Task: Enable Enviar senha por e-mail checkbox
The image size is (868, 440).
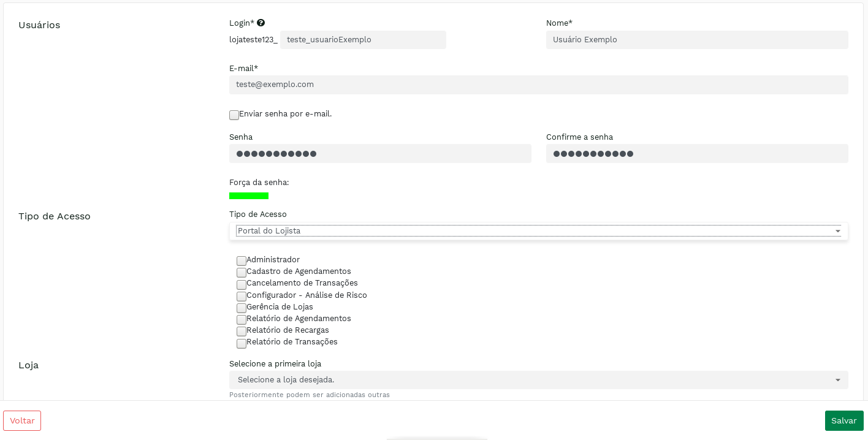Action: coord(234,115)
